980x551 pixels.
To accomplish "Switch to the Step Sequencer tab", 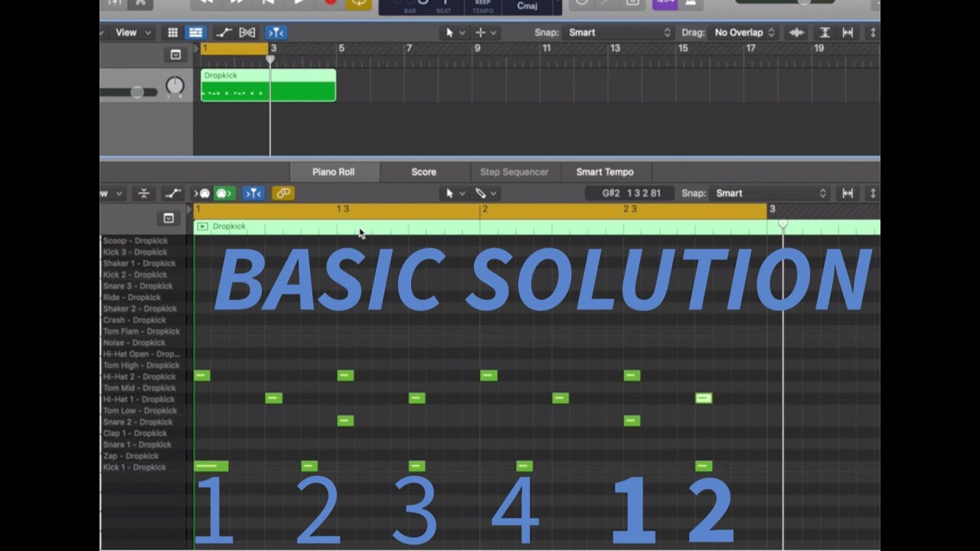I will click(x=514, y=172).
